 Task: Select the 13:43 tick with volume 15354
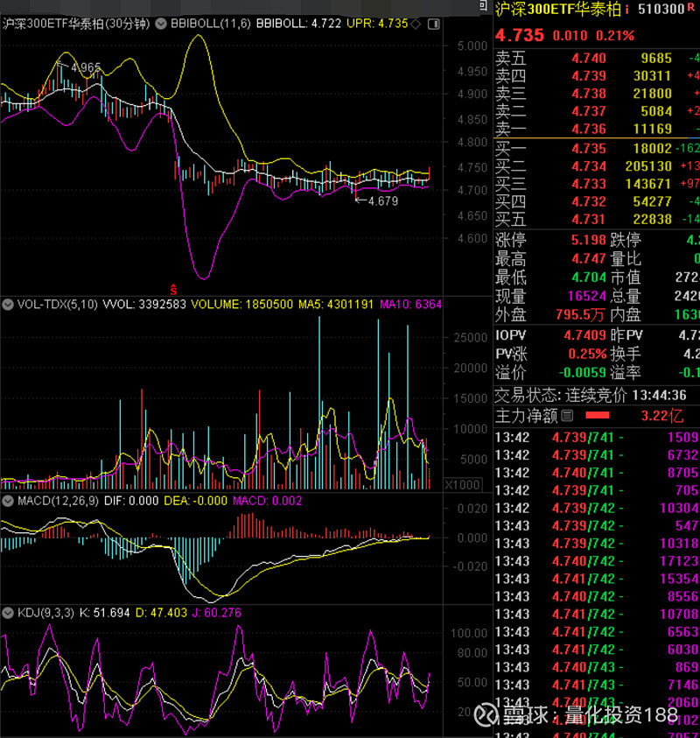[x=597, y=579]
